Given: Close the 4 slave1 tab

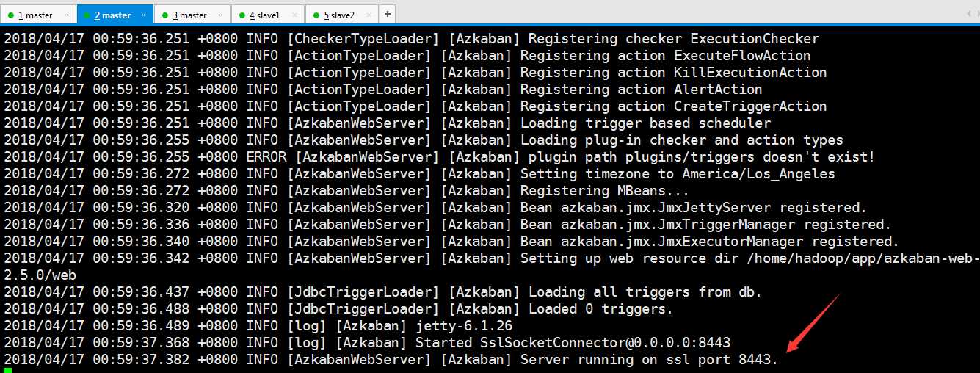Looking at the screenshot, I should (x=295, y=15).
